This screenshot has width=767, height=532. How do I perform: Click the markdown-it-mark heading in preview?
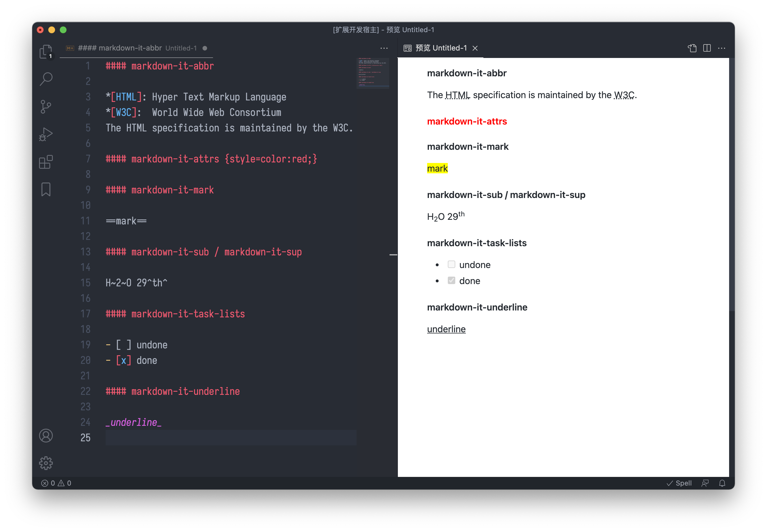coord(468,147)
